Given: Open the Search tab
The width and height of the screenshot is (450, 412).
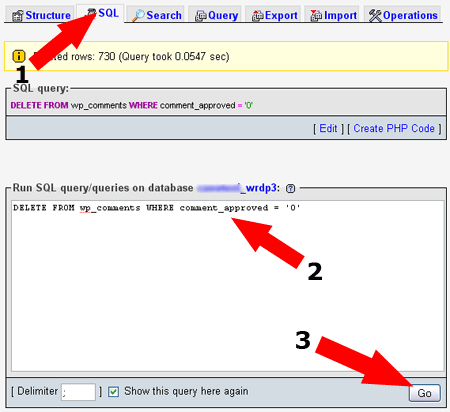Looking at the screenshot, I should click(x=156, y=15).
